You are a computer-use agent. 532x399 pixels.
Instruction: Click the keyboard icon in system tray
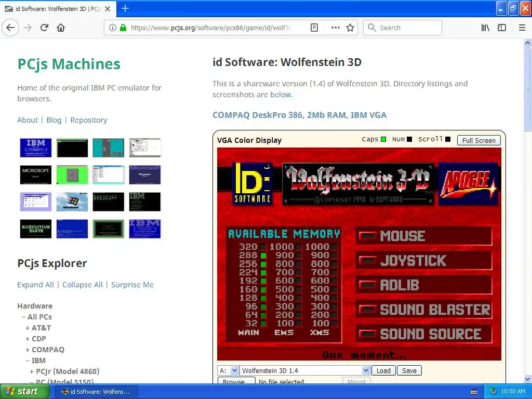tap(474, 392)
